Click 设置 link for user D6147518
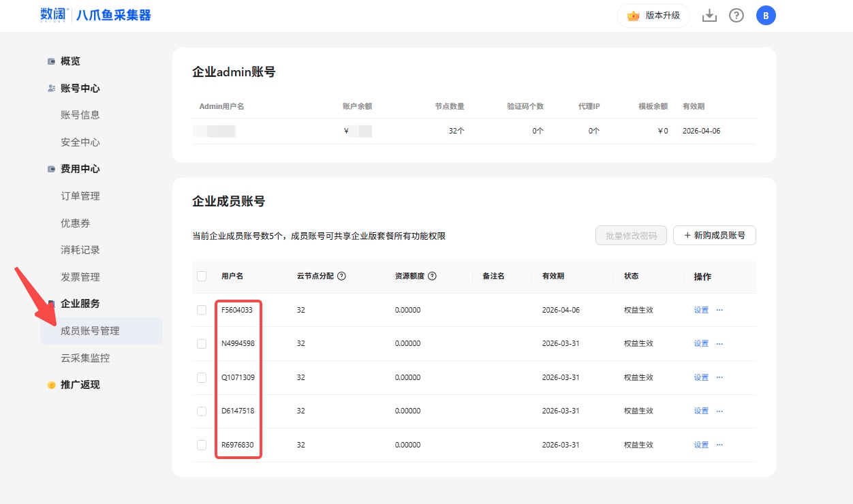This screenshot has width=853, height=504. pos(701,411)
